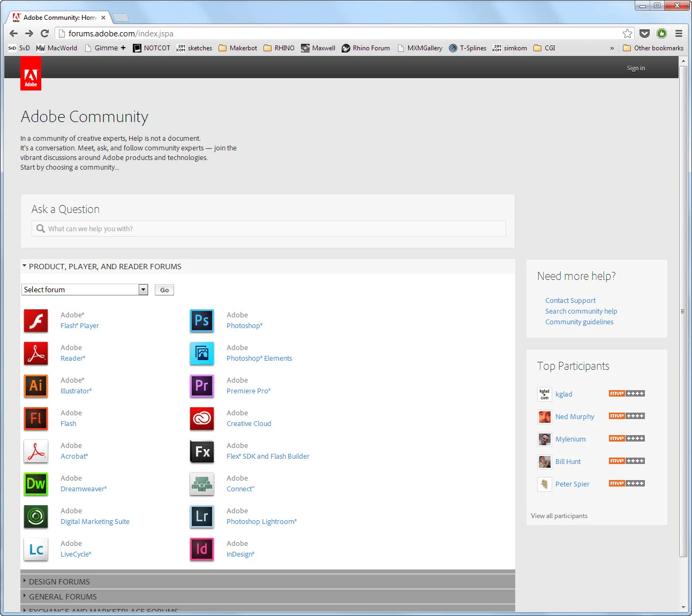Viewport: 692px width, 616px height.
Task: Open the RHINO bookmarks folder
Action: click(279, 48)
